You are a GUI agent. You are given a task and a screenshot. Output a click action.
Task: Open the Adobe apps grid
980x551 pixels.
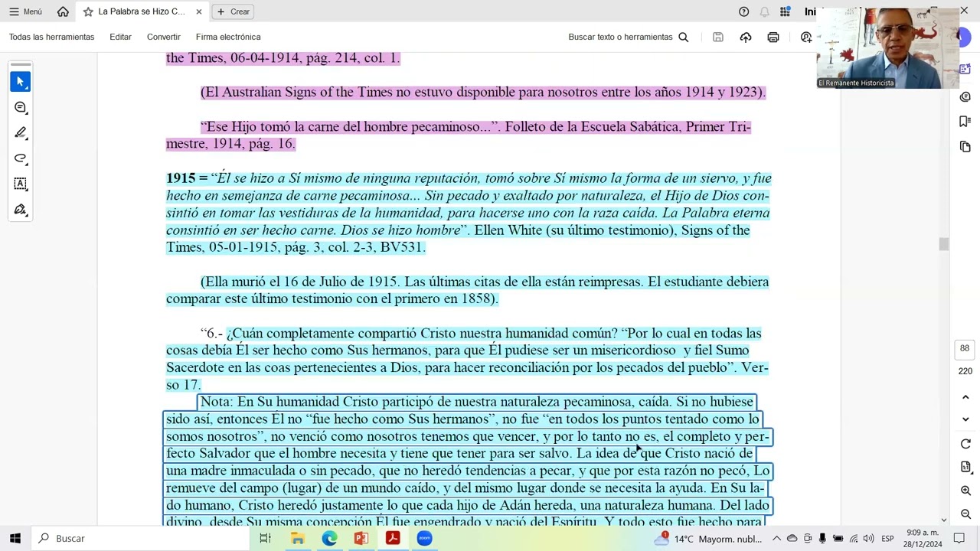tap(785, 11)
